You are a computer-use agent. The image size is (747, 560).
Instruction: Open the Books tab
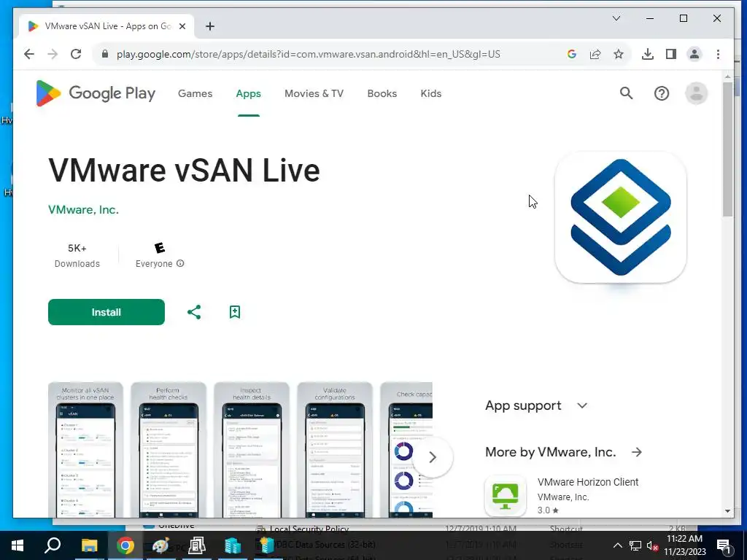(x=382, y=94)
